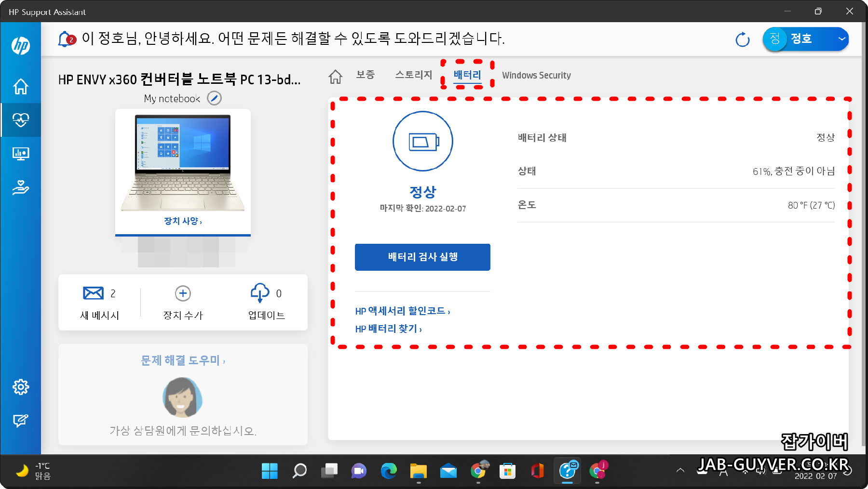868x489 pixels.
Task: Open settings gear in the sidebar
Action: (21, 387)
